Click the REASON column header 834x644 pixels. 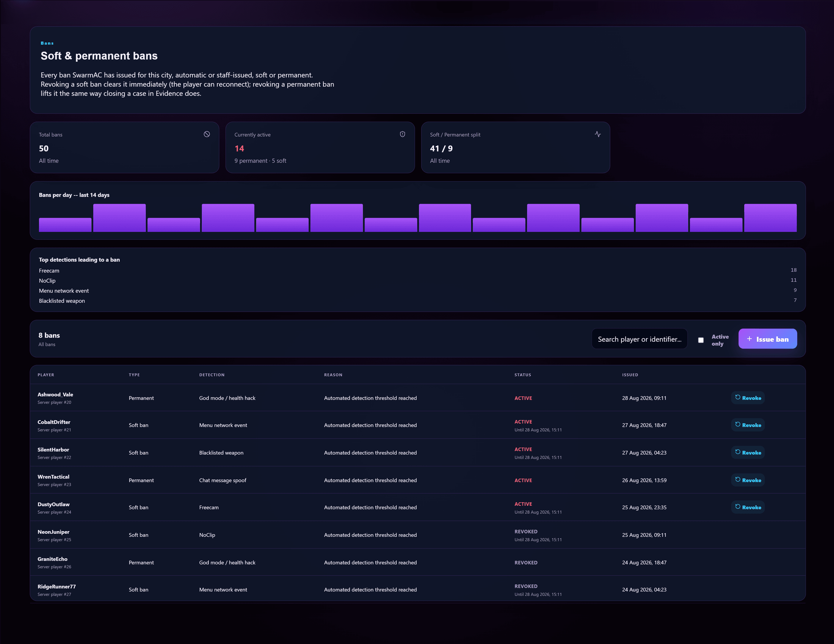(333, 375)
